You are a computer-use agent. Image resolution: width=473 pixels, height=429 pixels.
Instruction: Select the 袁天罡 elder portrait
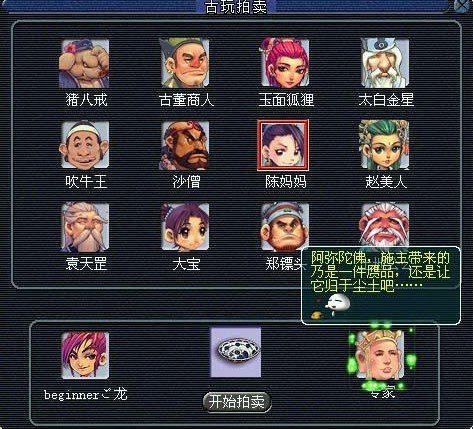coord(84,227)
